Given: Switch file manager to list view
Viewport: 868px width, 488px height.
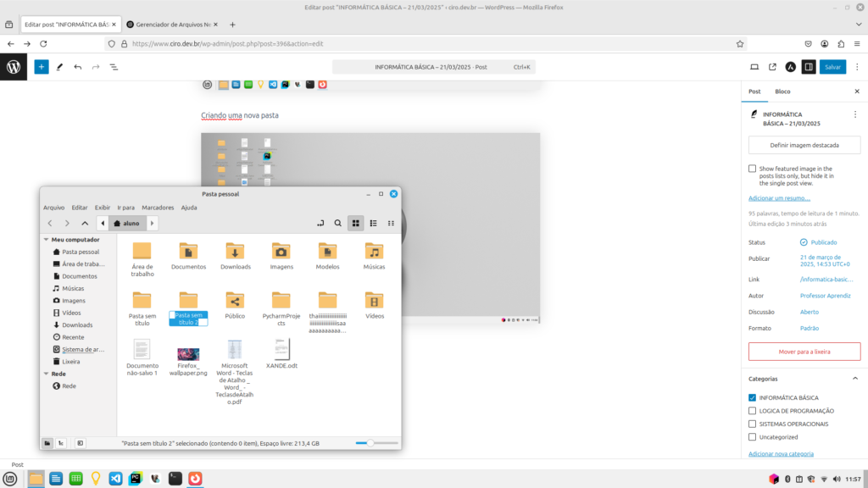Looking at the screenshot, I should [x=373, y=223].
